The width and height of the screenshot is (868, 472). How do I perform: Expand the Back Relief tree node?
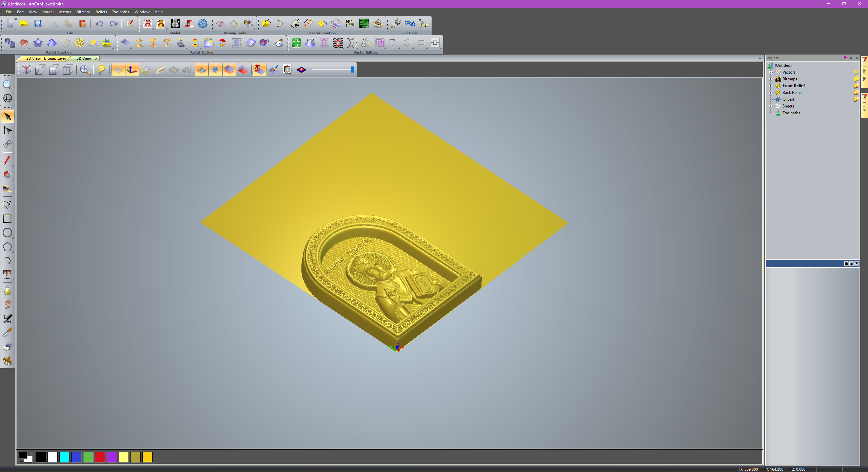click(770, 93)
